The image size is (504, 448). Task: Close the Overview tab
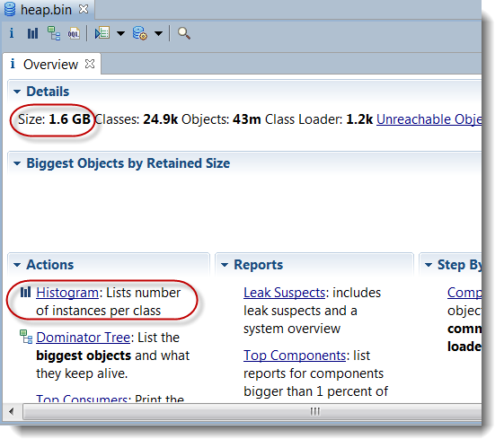tap(90, 64)
